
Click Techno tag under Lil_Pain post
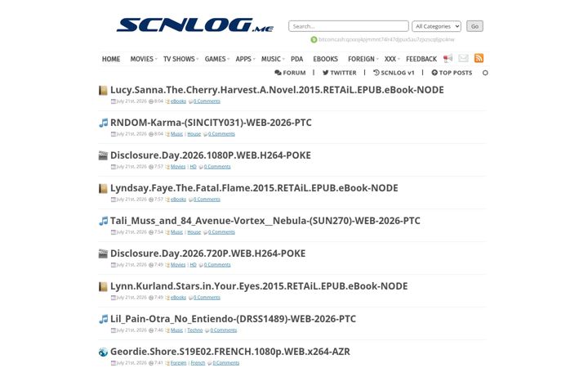click(195, 330)
